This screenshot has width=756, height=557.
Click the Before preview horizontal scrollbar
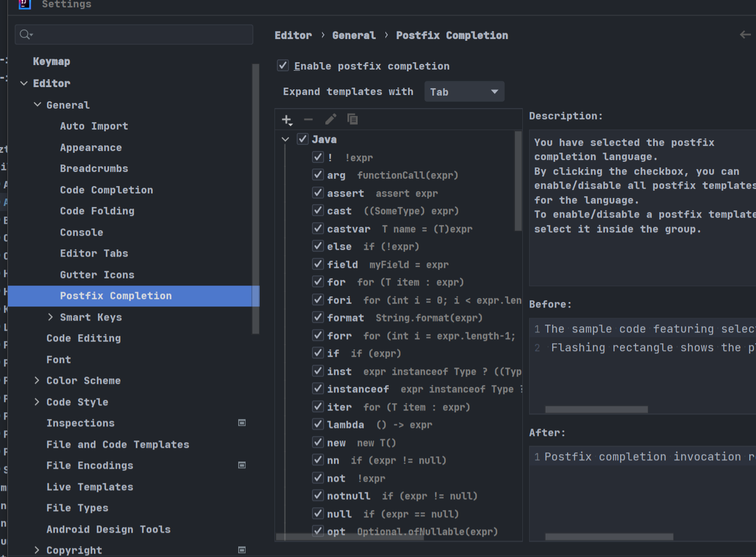click(x=596, y=409)
